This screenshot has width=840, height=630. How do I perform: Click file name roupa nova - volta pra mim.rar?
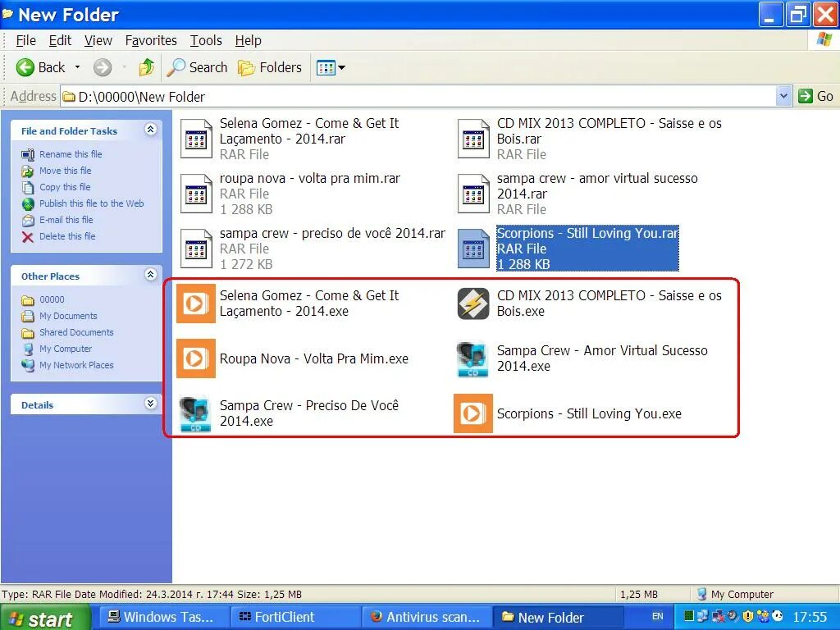tap(309, 178)
